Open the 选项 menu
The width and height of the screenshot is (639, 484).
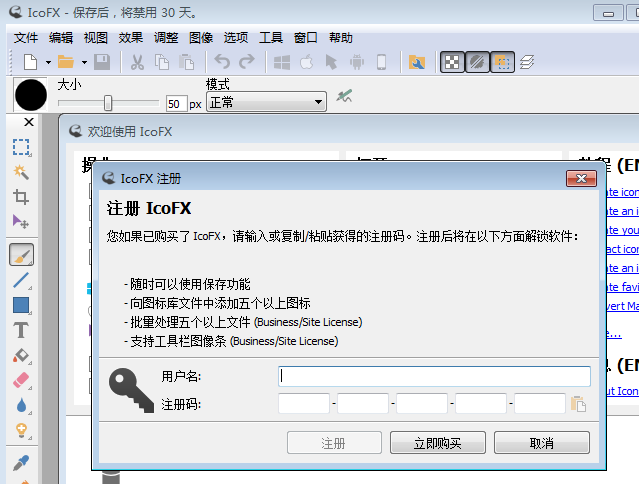[236, 38]
